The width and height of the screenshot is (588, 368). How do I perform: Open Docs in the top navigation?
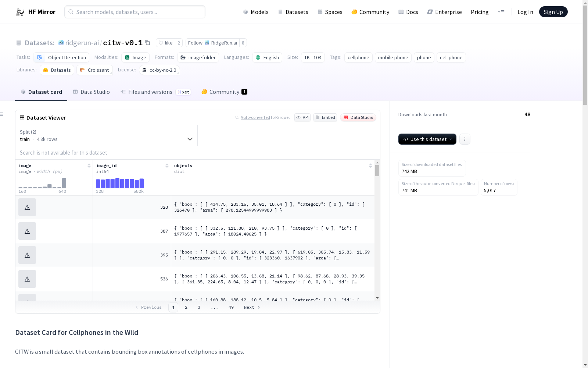[x=408, y=12]
